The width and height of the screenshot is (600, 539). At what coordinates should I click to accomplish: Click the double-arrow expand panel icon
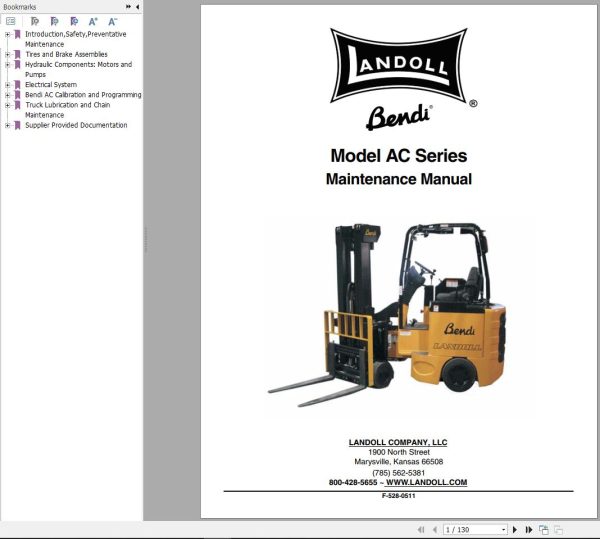click(x=128, y=7)
